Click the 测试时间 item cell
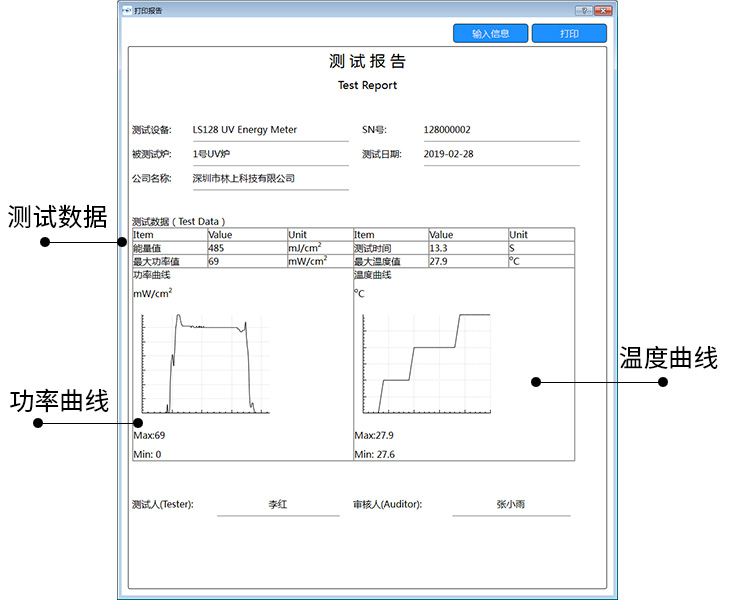The width and height of the screenshot is (732, 600). [391, 248]
